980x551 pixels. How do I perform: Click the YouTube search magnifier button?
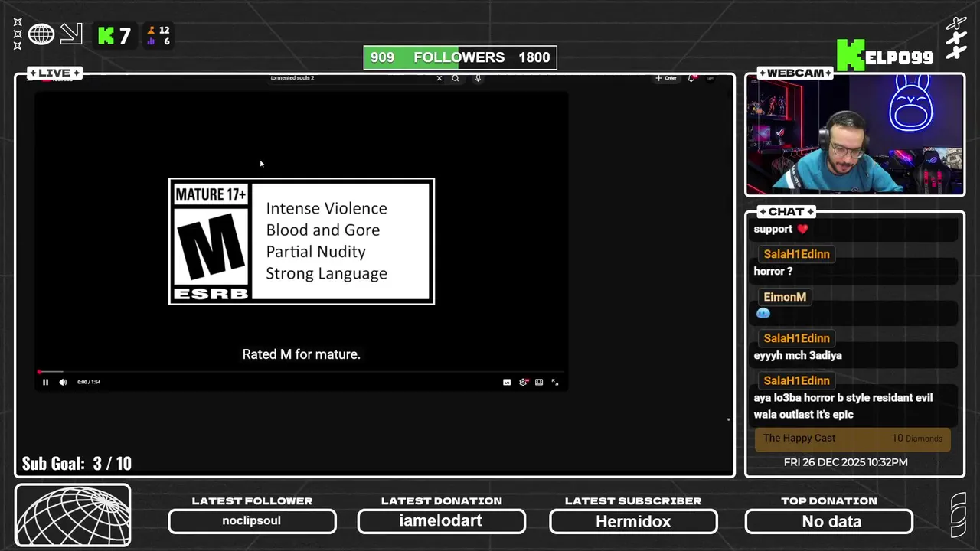(455, 78)
